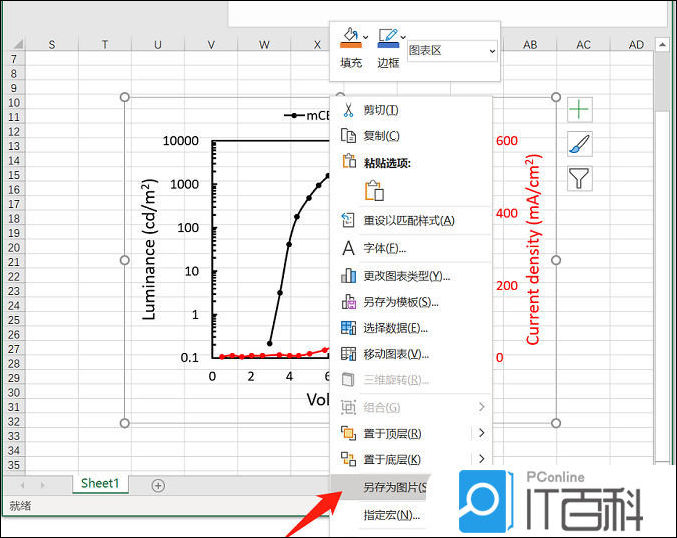Click the green plus Chart Elements button

point(579,110)
